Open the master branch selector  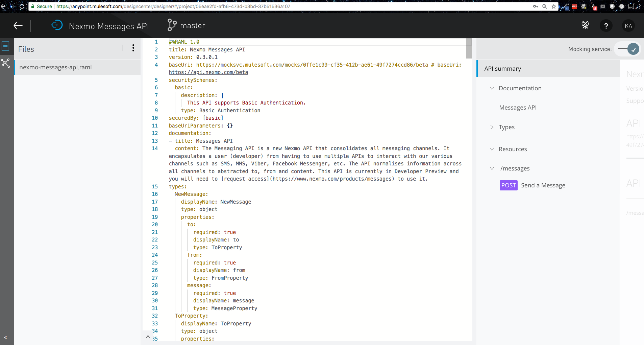tap(186, 25)
